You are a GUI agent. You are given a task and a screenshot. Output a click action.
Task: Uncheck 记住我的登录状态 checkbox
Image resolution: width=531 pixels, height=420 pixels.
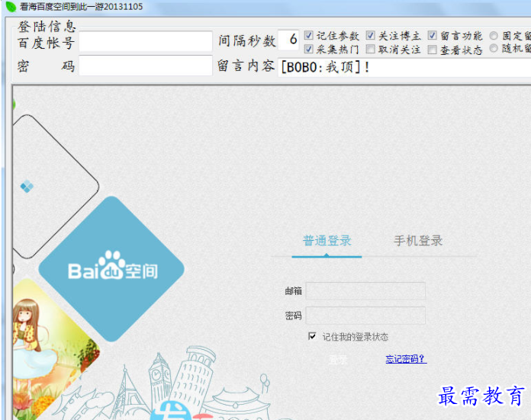click(x=312, y=336)
